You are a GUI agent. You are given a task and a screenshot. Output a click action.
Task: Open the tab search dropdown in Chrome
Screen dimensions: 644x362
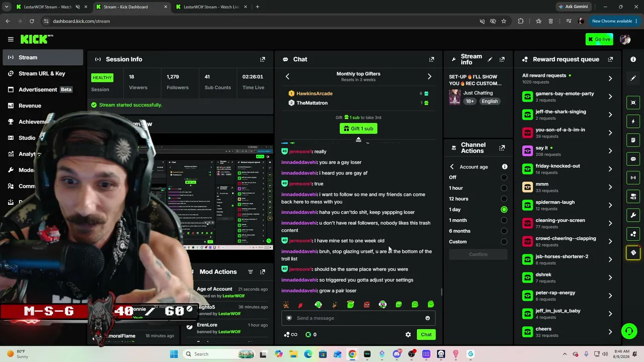(7, 7)
